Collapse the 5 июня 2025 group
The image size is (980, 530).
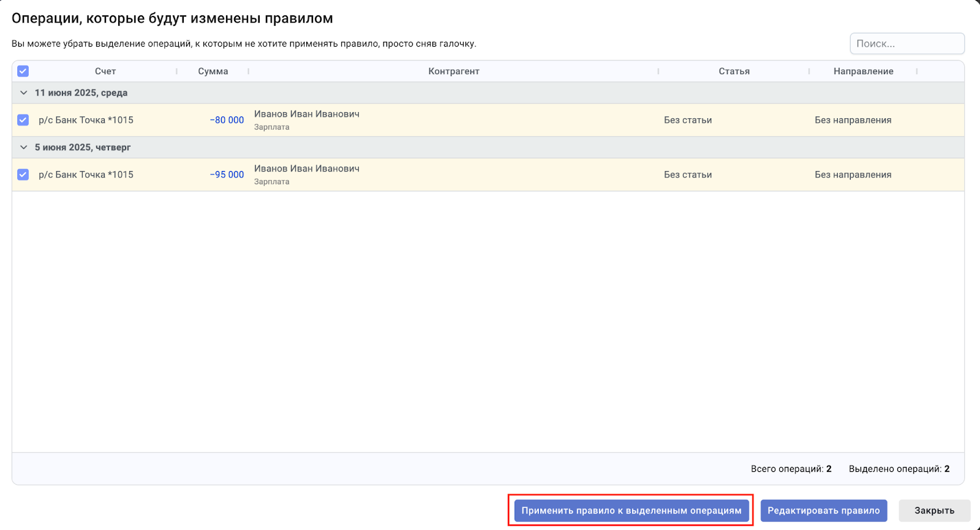click(x=24, y=148)
